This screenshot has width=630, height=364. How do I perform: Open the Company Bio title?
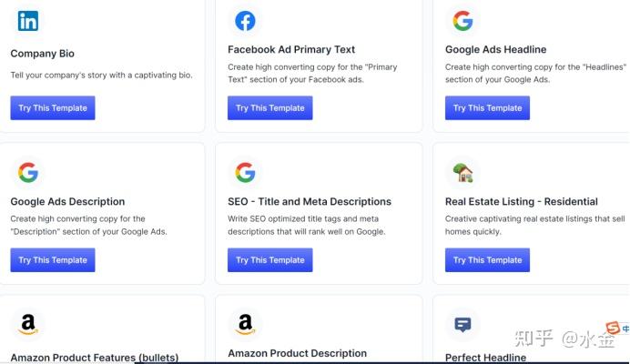pos(42,54)
